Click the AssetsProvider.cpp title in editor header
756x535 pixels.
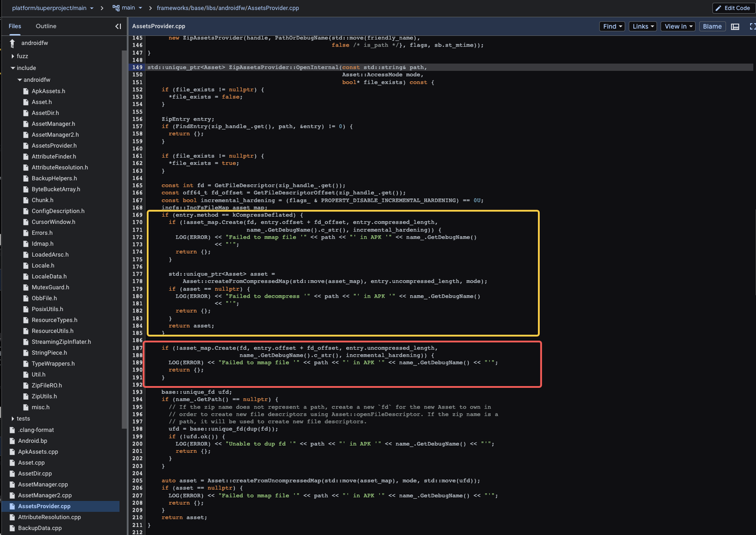pyautogui.click(x=159, y=27)
